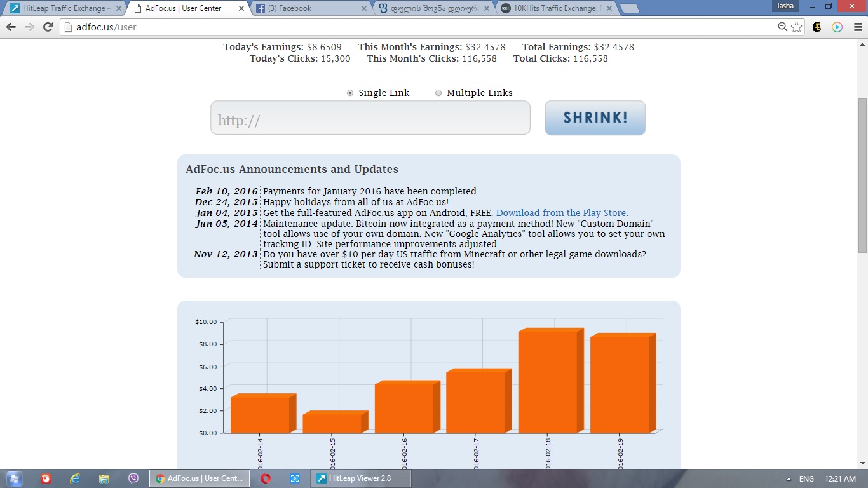Click the page vertical scrollbar thumb

[862, 175]
